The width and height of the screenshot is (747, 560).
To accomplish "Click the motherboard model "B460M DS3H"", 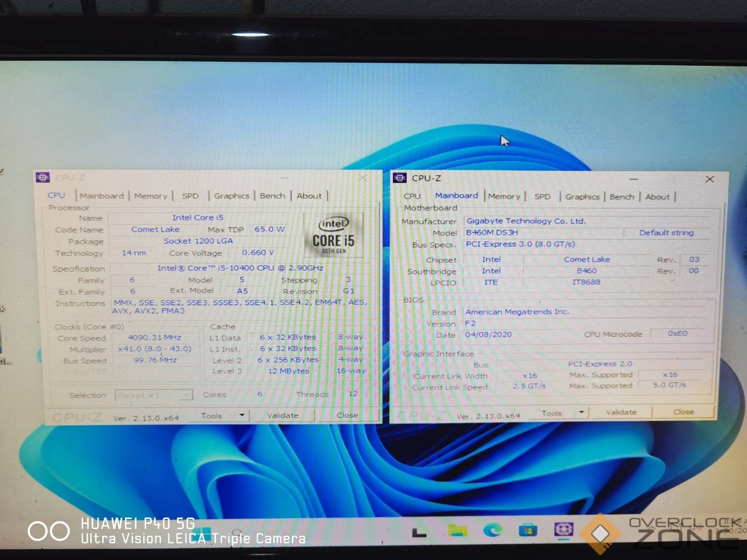I will pyautogui.click(x=492, y=233).
